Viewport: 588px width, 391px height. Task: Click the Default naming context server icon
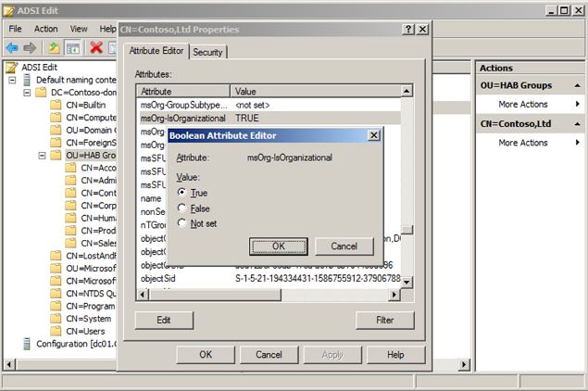click(27, 80)
